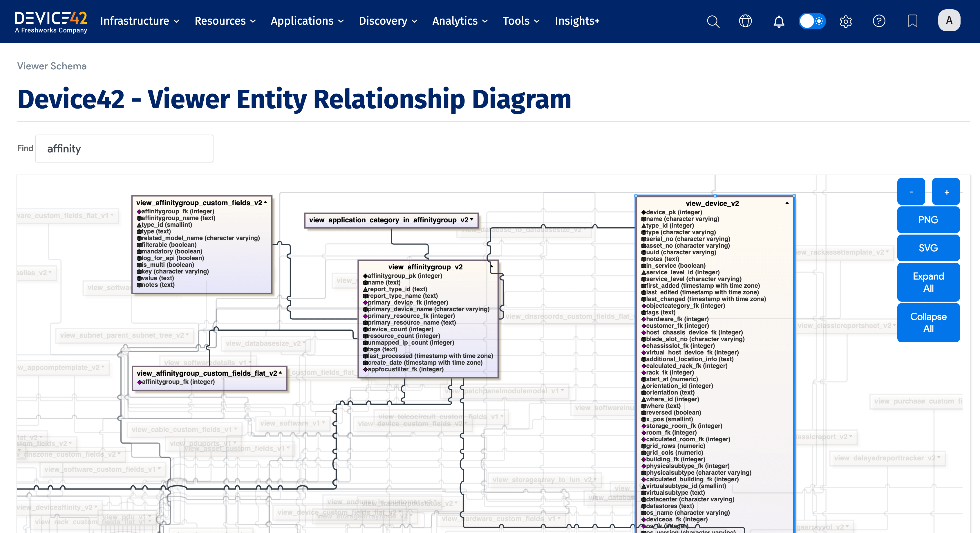Expand view_application_category_in_affinitygroup_v2 table
Image resolution: width=980 pixels, height=533 pixels.
tap(472, 219)
